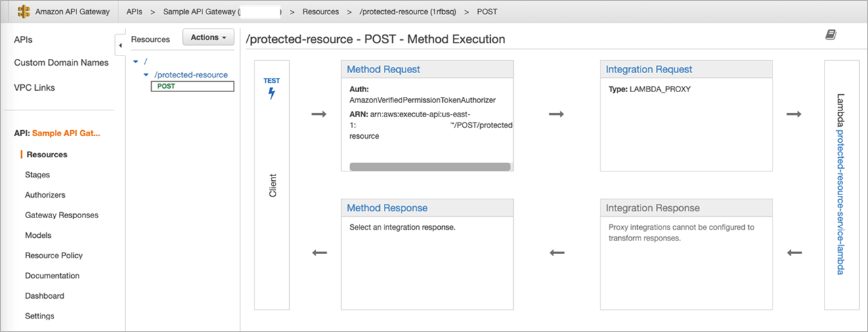This screenshot has height=332, width=868.
Task: Open the documentation book icon
Action: tap(831, 35)
